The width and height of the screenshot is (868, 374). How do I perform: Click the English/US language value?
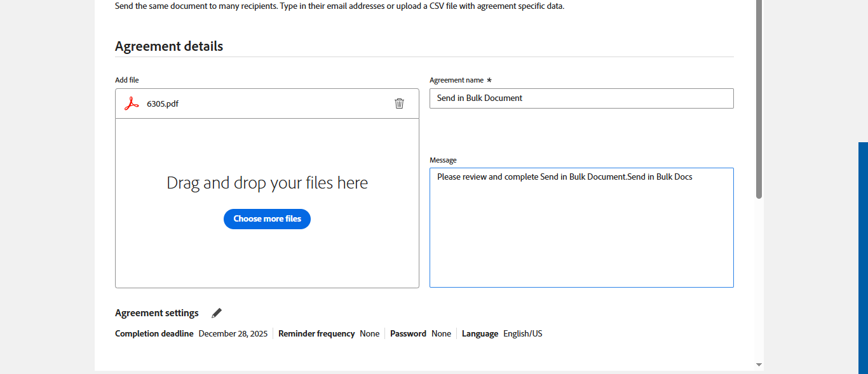click(x=523, y=333)
